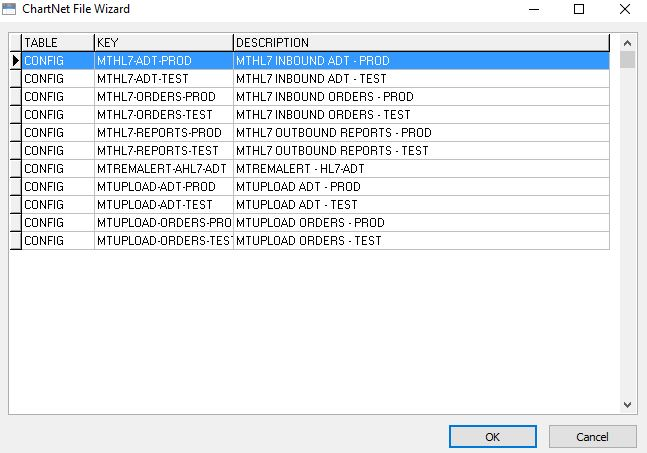Click current-row arrow marker on MTHL7-ADT-PROD
The height and width of the screenshot is (453, 647).
(16, 61)
